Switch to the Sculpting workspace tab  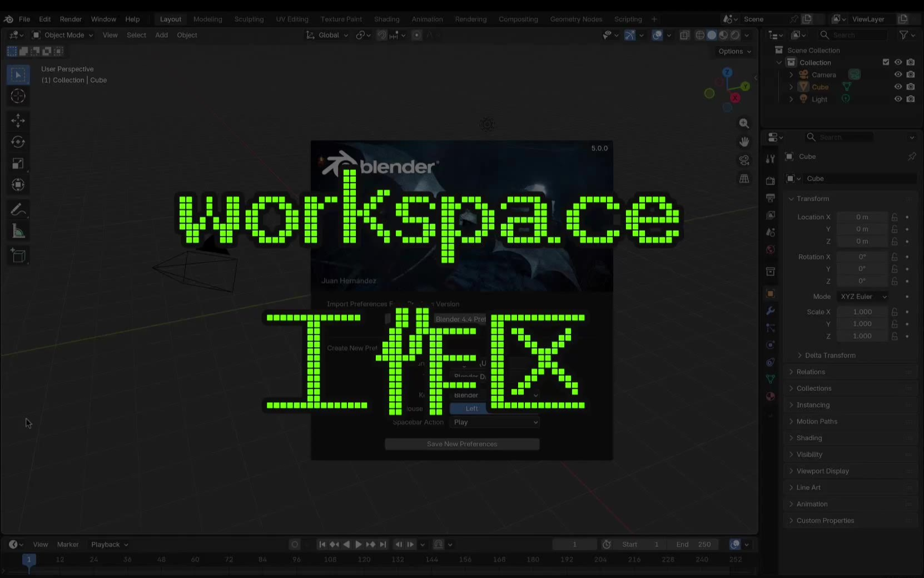pyautogui.click(x=249, y=19)
